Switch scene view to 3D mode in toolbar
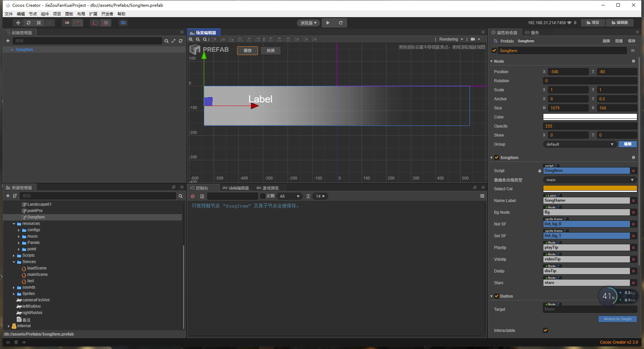Viewport: 644px width, 349px height. pyautogui.click(x=123, y=23)
